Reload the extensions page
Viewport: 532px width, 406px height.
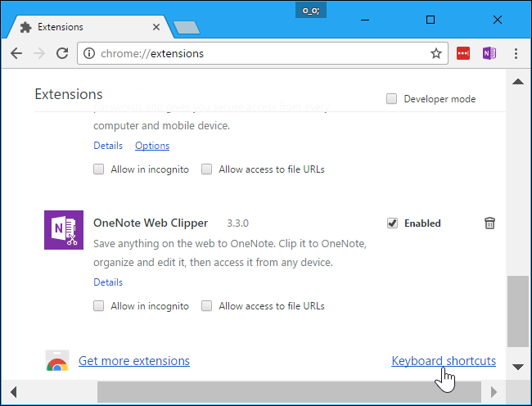[62, 53]
